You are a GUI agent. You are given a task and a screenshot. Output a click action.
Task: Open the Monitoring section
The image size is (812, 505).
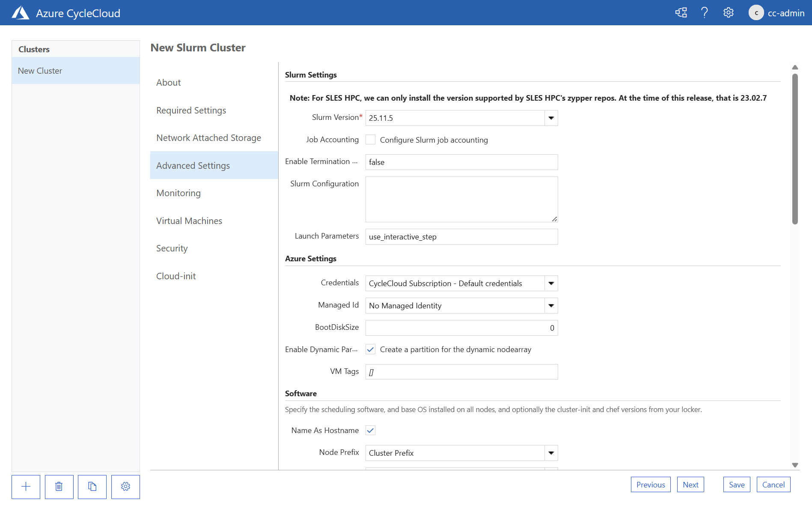pyautogui.click(x=214, y=193)
